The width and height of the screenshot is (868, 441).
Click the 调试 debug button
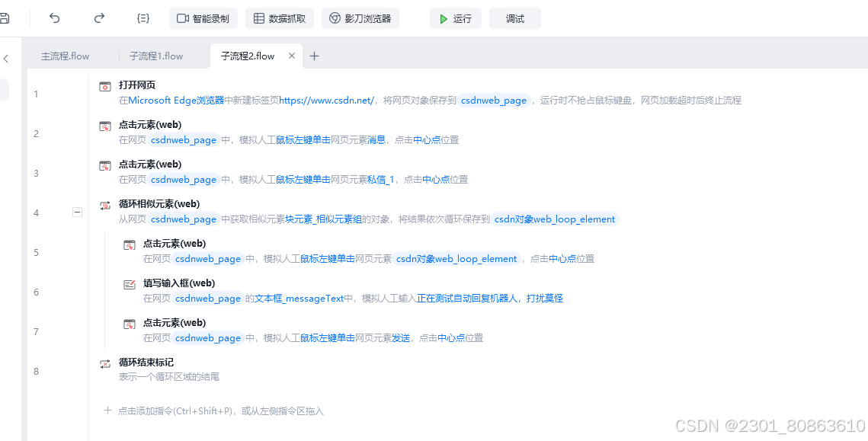point(515,18)
